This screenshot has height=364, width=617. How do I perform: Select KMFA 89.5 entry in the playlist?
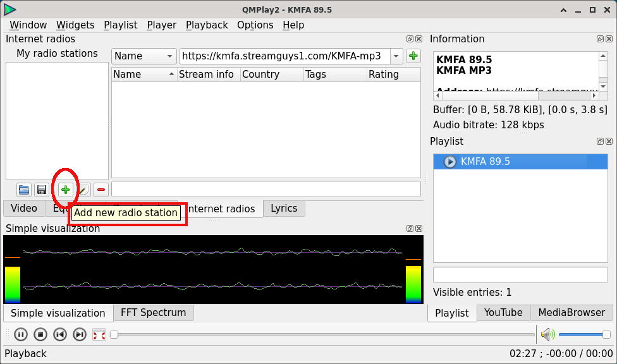tap(486, 162)
